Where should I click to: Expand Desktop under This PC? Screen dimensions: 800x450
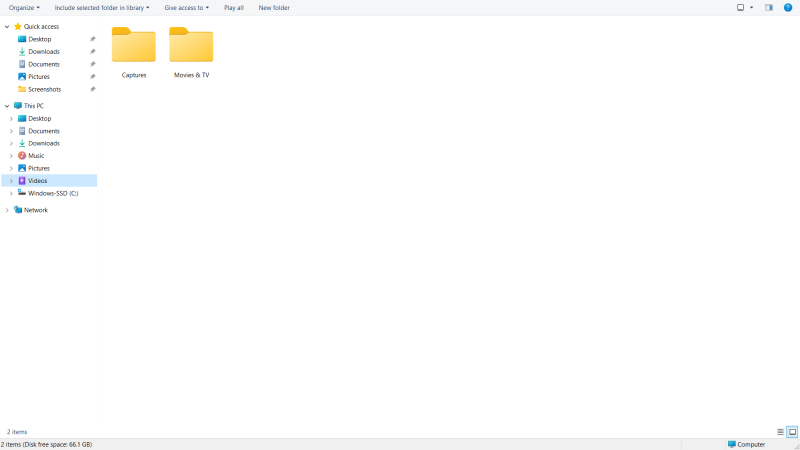(11, 118)
